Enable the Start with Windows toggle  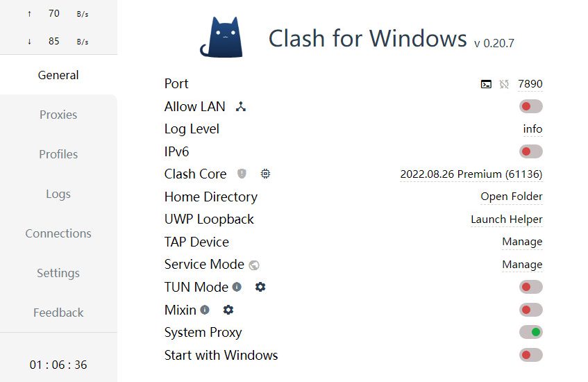[530, 355]
